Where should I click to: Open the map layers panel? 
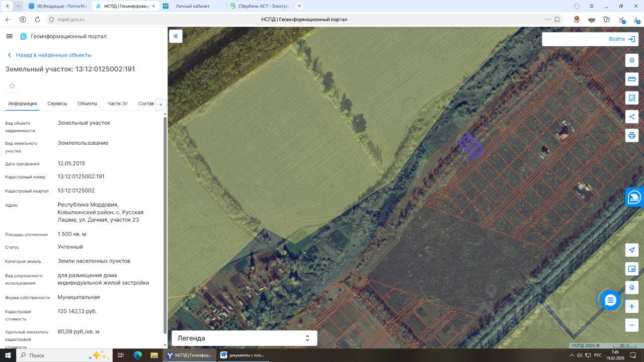(632, 60)
